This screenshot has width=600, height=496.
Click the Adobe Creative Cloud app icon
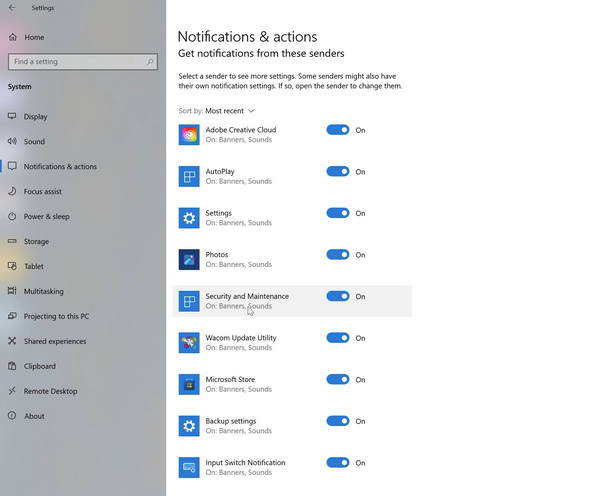[x=189, y=135]
